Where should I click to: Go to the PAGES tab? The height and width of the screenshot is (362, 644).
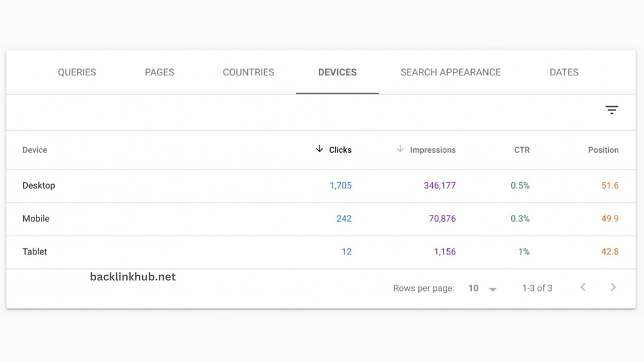159,72
